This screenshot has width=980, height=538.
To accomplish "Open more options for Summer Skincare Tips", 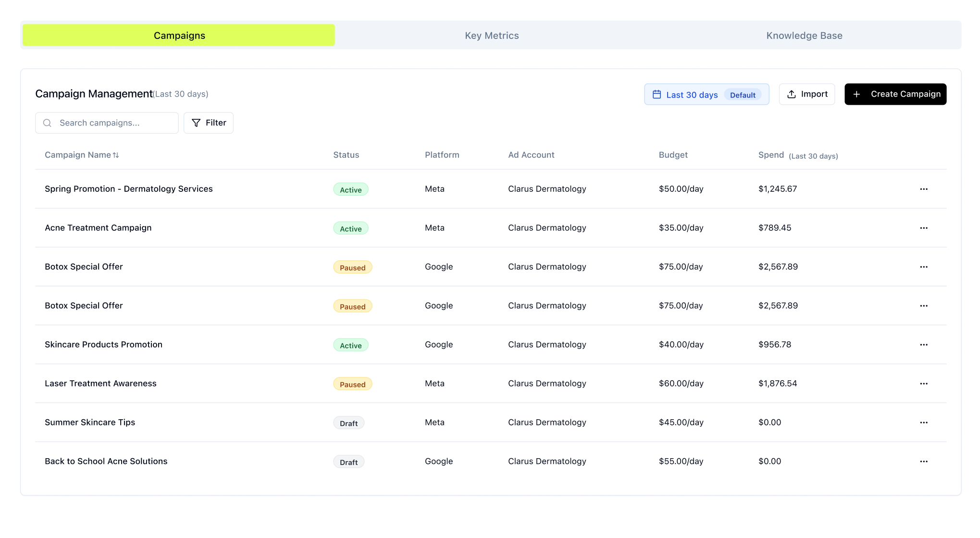I will tap(923, 423).
